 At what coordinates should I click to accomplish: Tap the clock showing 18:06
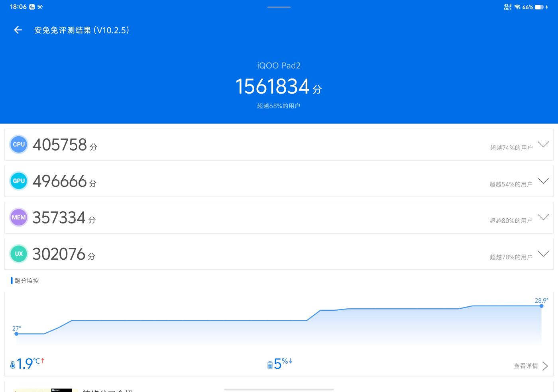pos(18,7)
